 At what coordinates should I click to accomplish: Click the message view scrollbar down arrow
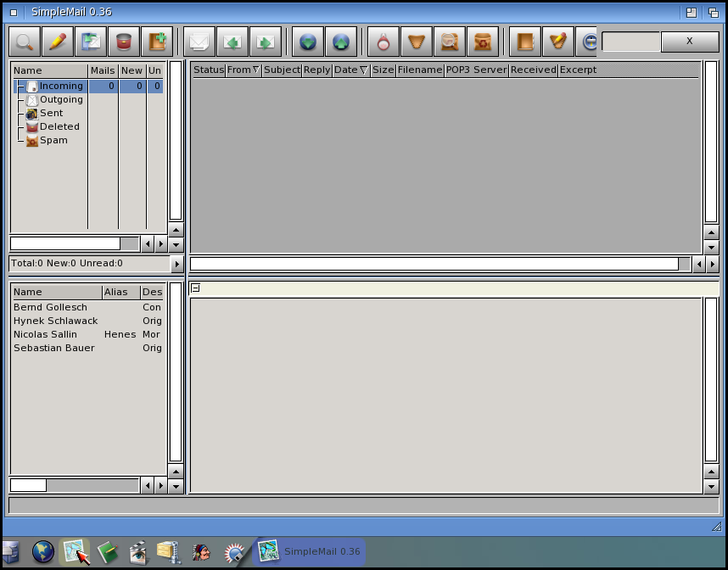(711, 487)
